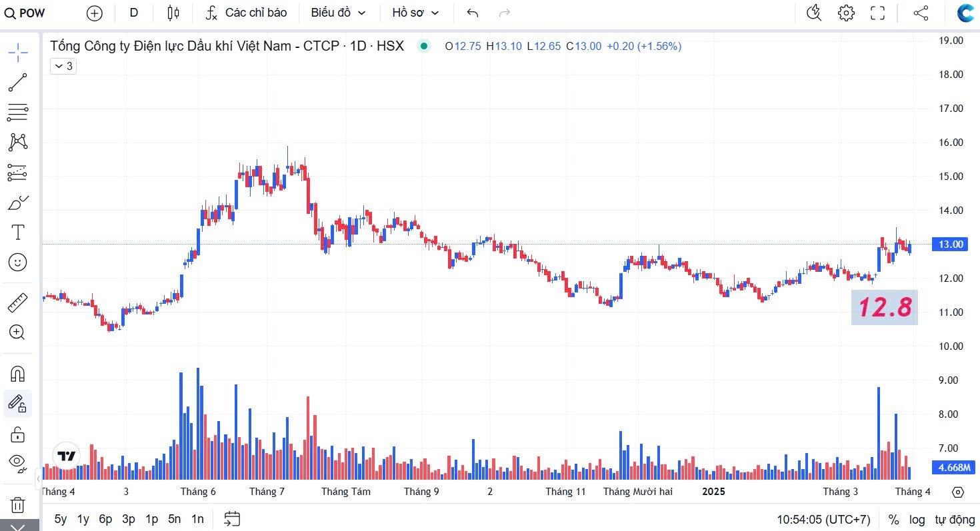Select the brush drawing tool
The width and height of the screenshot is (980, 531).
click(x=18, y=203)
